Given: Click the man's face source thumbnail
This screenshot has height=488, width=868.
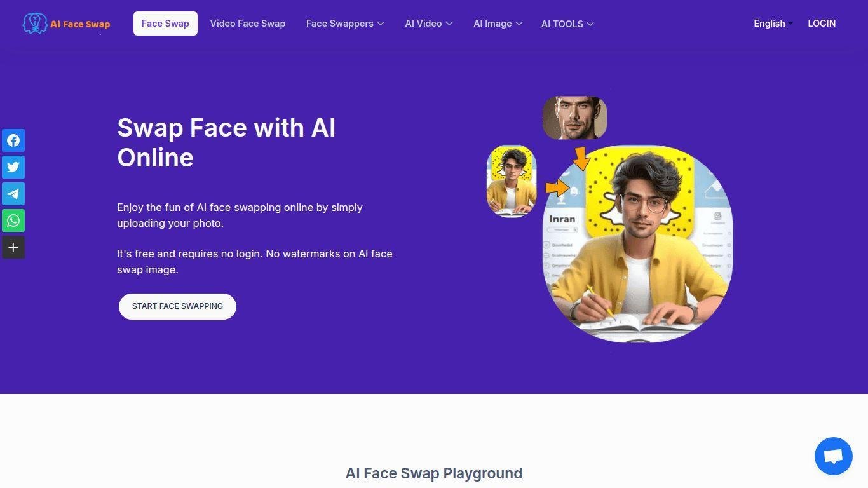Looking at the screenshot, I should 574,118.
